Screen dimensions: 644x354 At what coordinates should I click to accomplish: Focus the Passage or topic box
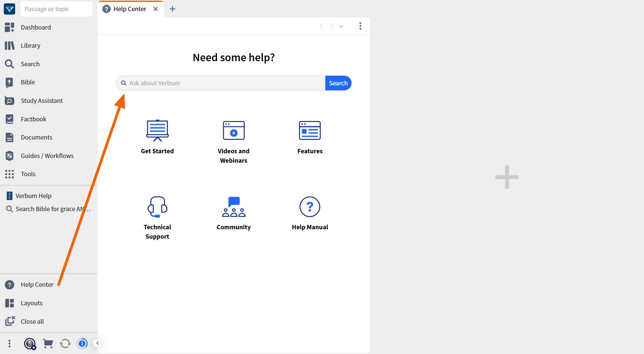(x=57, y=9)
